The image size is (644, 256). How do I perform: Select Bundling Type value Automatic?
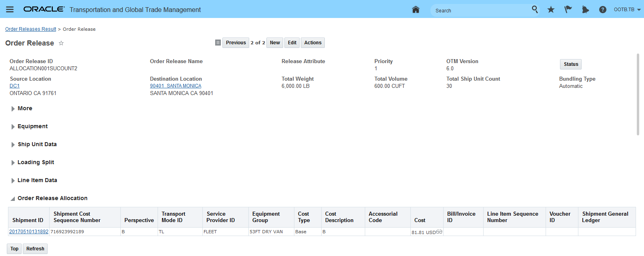tap(571, 86)
